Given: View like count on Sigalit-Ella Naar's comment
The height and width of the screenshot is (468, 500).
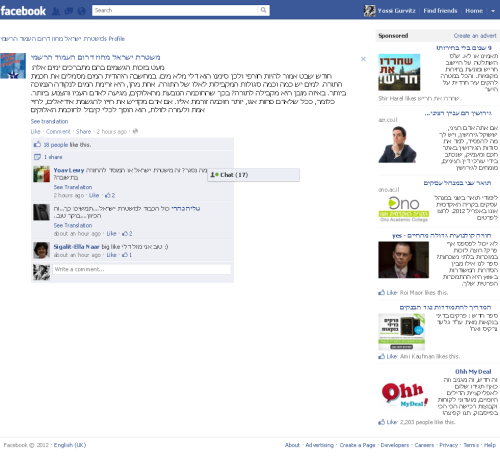Looking at the screenshot, I should pyautogui.click(x=127, y=255).
